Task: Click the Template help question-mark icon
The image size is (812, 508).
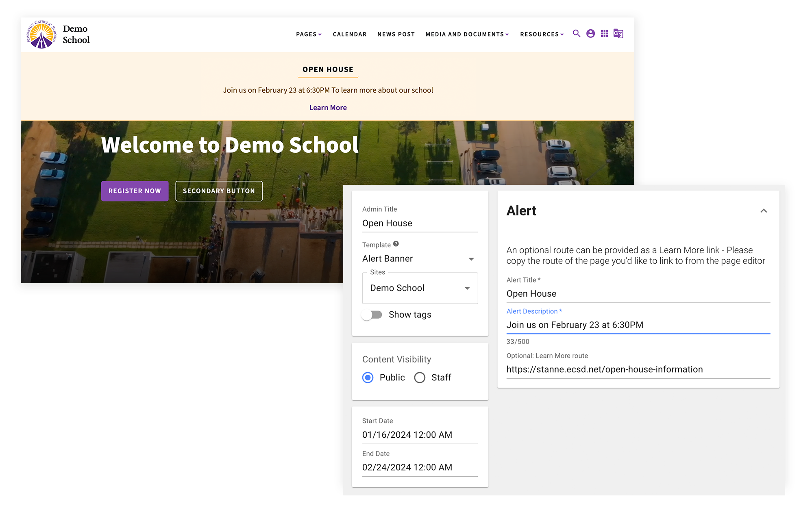Action: tap(396, 244)
